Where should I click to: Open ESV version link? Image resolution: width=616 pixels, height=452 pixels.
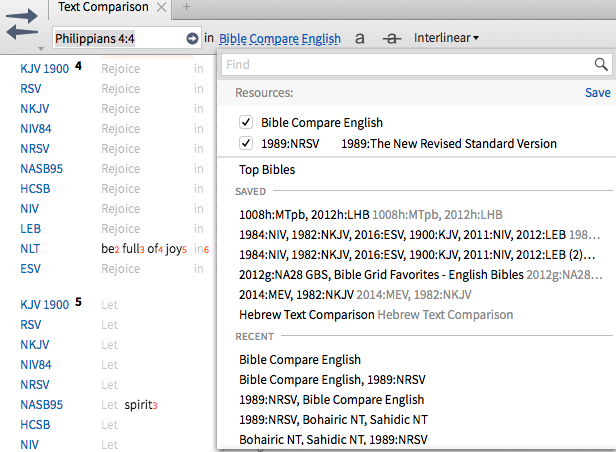point(30,269)
